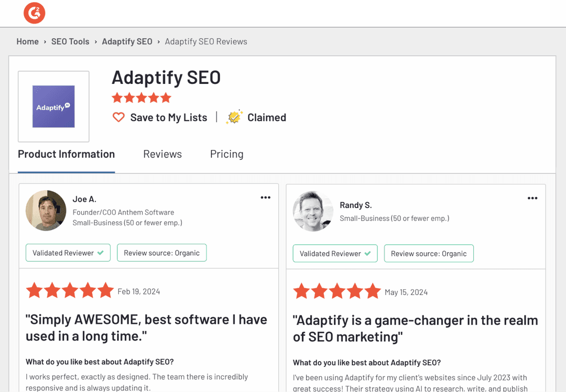Click Joe A.'s profile avatar
This screenshot has height=392, width=566.
46,211
